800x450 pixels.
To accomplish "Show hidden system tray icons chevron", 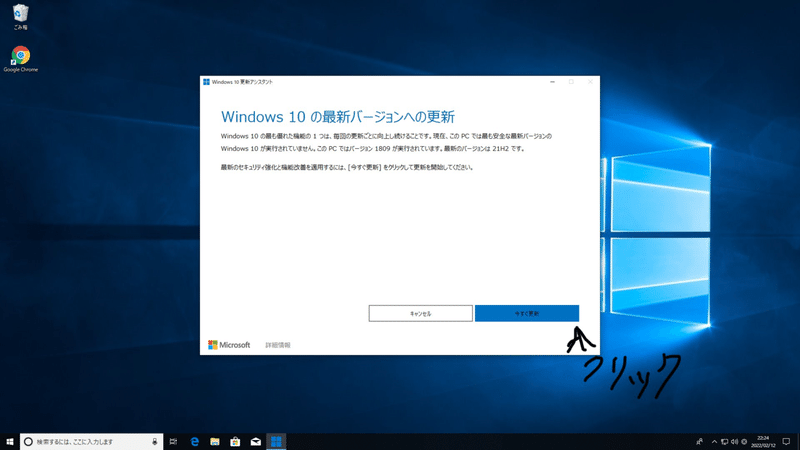I will coord(714,441).
